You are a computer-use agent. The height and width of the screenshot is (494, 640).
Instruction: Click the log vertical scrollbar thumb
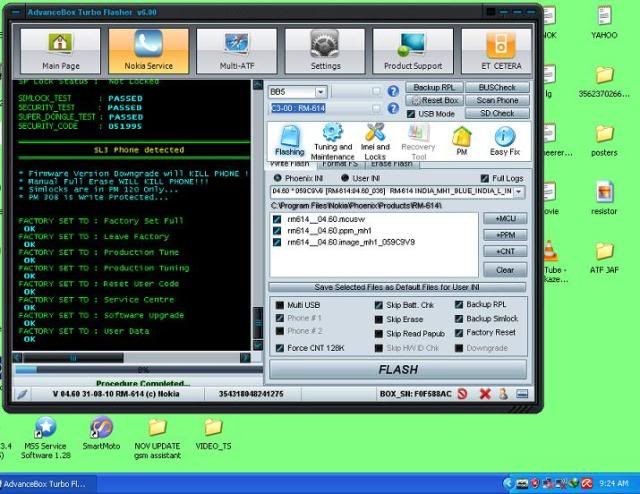[258, 323]
